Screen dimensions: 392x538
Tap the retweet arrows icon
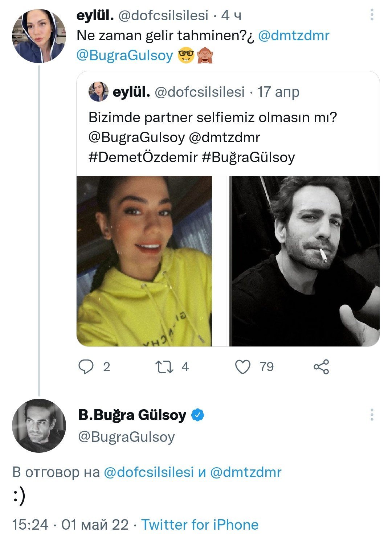coord(164,367)
